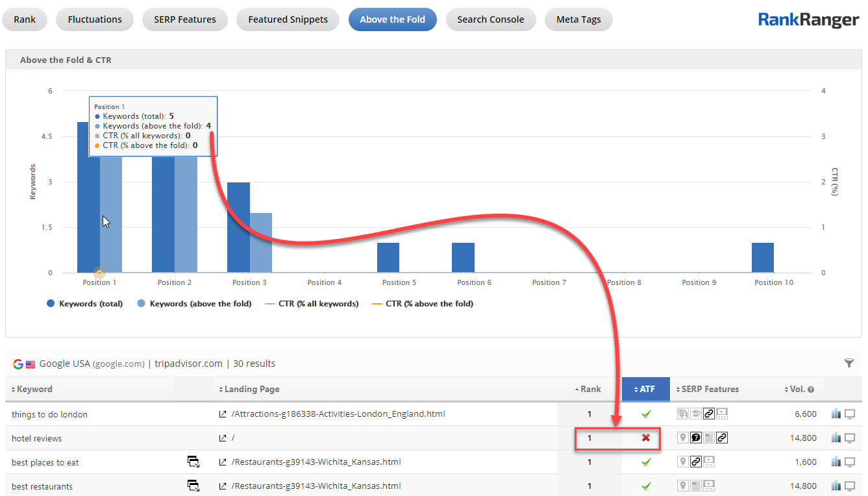The width and height of the screenshot is (868, 496).
Task: Click the Rank Ranger logo
Action: [808, 19]
